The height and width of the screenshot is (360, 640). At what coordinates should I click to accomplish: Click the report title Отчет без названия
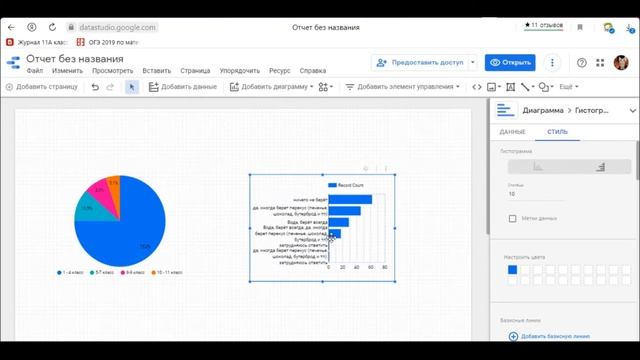[x=75, y=59]
